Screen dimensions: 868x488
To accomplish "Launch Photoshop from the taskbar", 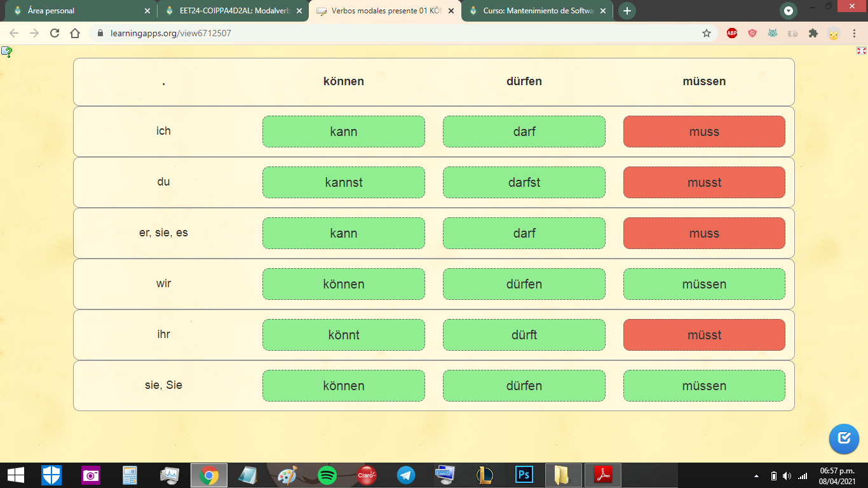I will click(524, 475).
